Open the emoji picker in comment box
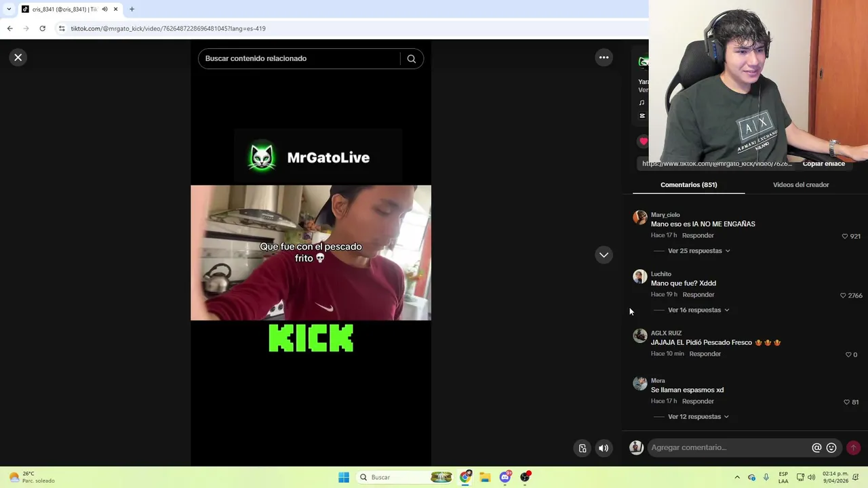868x488 pixels. pyautogui.click(x=831, y=447)
